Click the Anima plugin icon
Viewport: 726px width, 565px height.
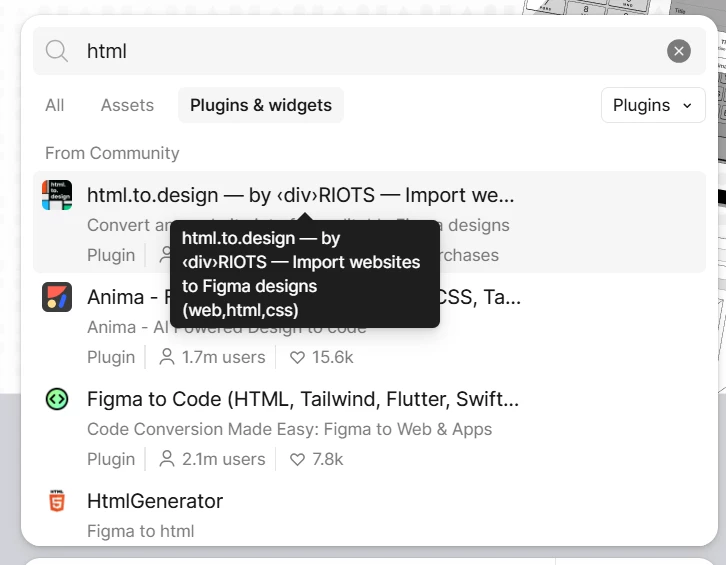click(57, 297)
